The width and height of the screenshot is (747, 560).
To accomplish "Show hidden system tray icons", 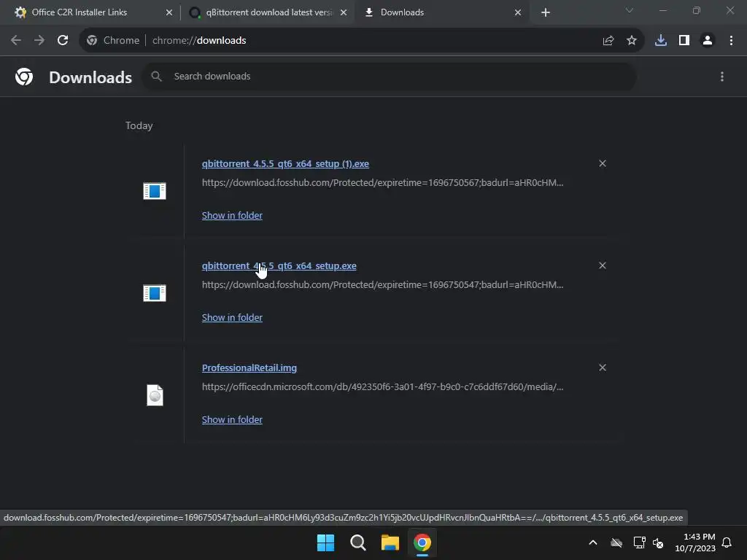I will coord(593,542).
